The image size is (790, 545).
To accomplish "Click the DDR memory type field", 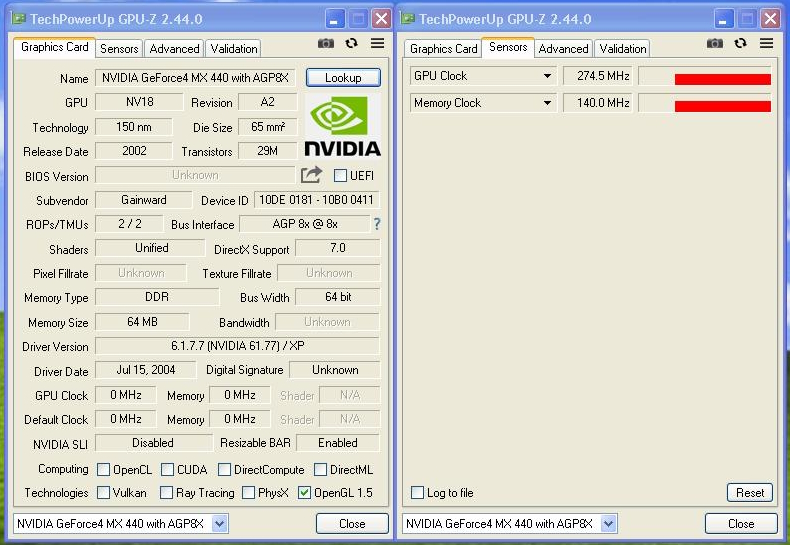I will [x=157, y=297].
